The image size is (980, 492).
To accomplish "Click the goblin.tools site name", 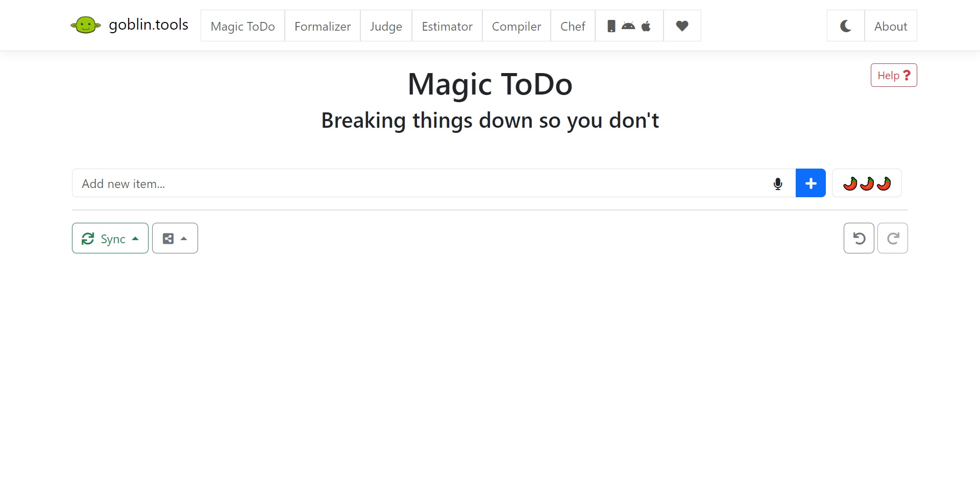I will pyautogui.click(x=149, y=25).
